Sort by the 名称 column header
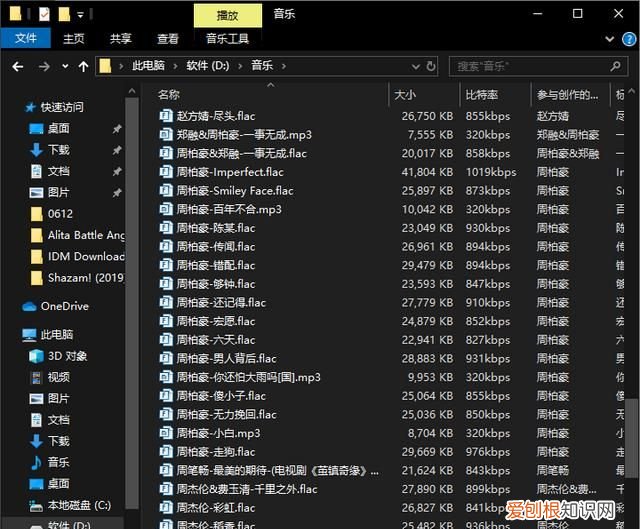 click(169, 95)
